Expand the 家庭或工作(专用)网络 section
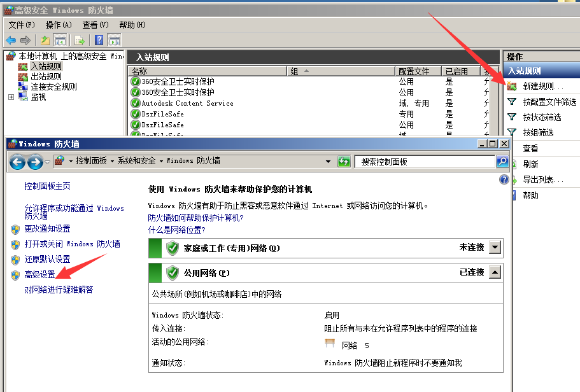Viewport: 580px width, 392px height. coord(495,248)
